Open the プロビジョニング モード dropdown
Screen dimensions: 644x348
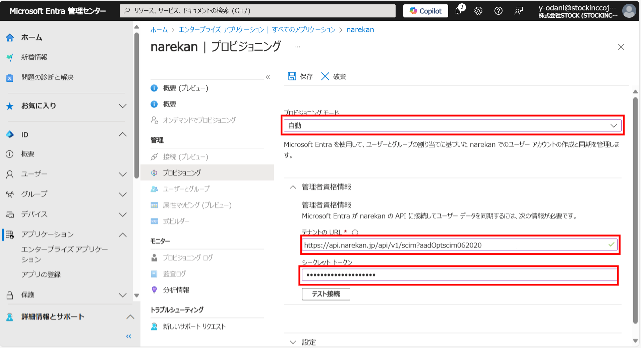click(x=453, y=126)
